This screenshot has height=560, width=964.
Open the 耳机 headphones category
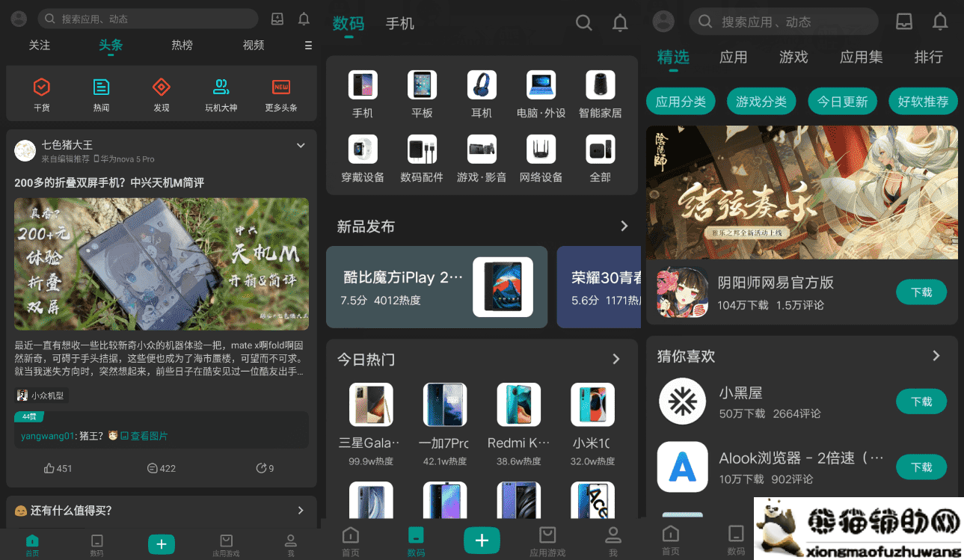click(482, 85)
